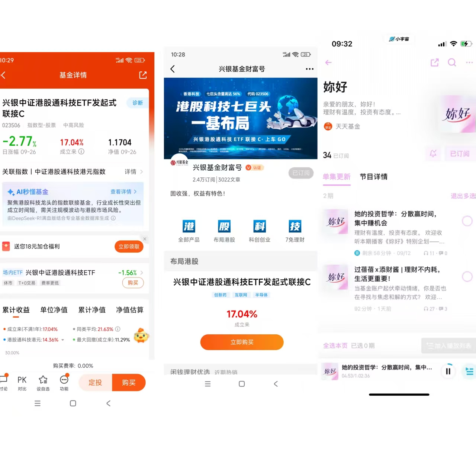Claim bonus with 立即领取 button
The width and height of the screenshot is (476, 476).
click(129, 247)
